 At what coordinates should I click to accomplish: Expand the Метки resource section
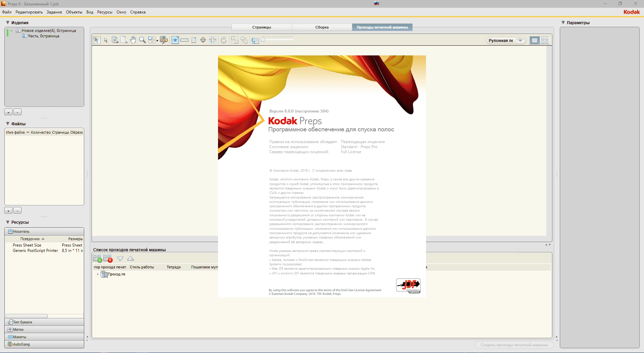point(44,329)
